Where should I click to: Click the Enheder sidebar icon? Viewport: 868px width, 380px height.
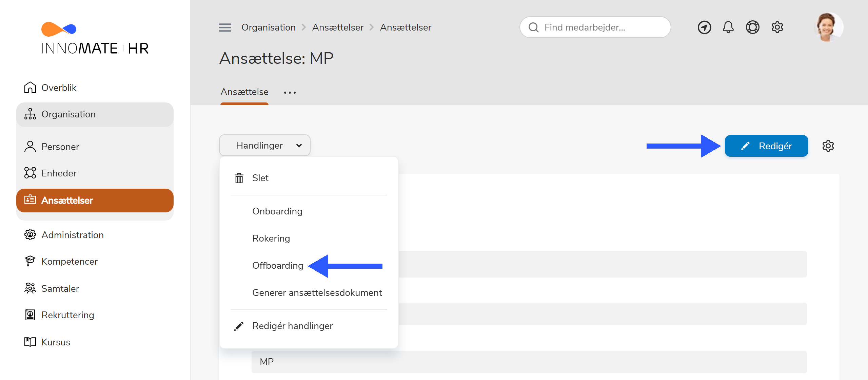tap(31, 173)
